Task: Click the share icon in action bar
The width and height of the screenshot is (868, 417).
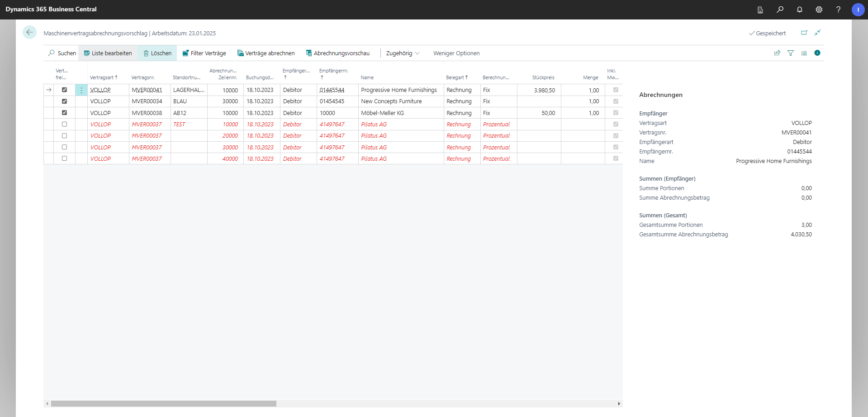Action: coord(777,53)
